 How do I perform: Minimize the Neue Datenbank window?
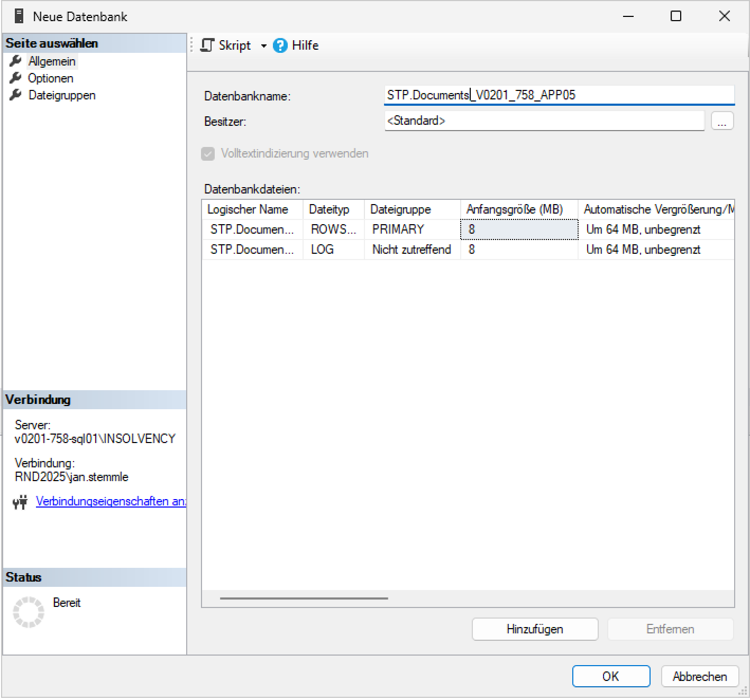[628, 16]
